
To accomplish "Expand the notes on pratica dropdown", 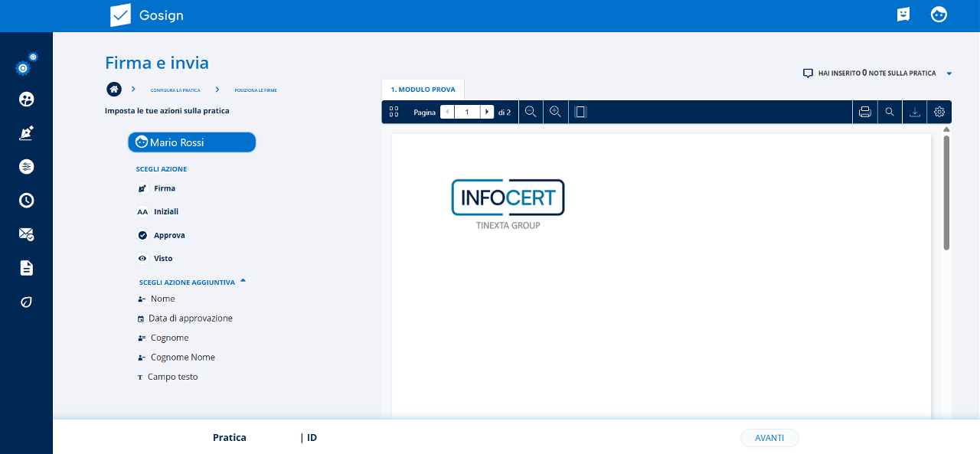I will point(949,73).
